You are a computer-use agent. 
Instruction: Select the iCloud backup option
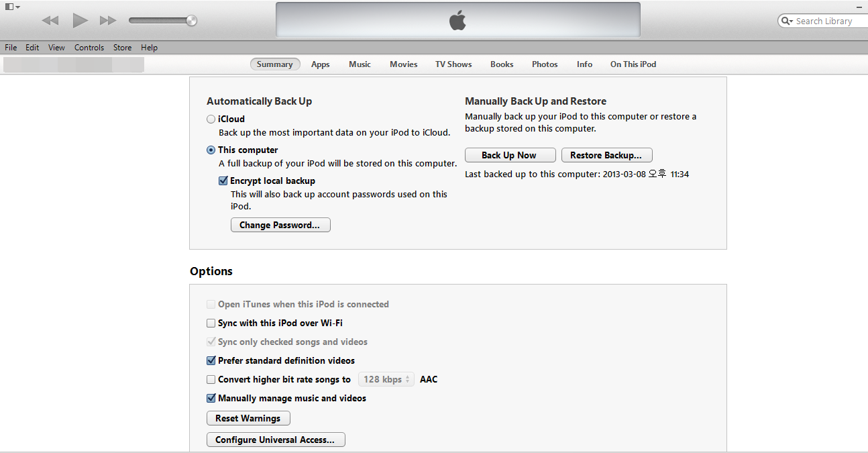click(x=211, y=119)
